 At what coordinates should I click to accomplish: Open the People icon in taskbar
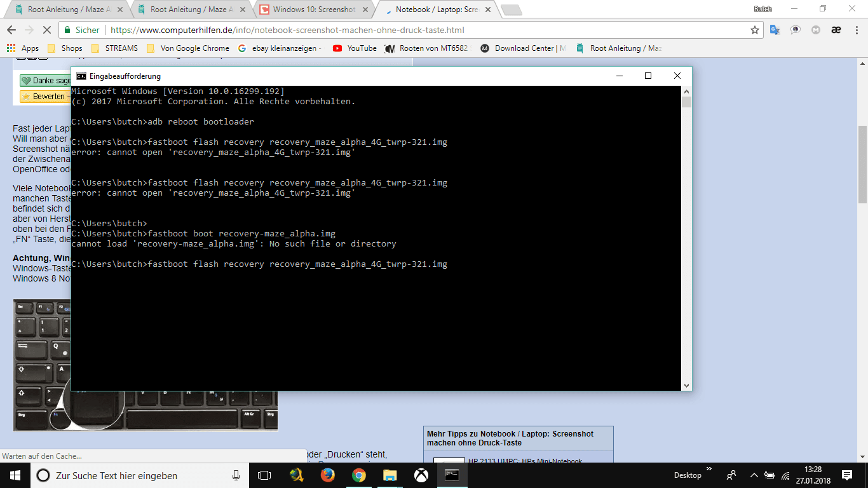pyautogui.click(x=731, y=475)
